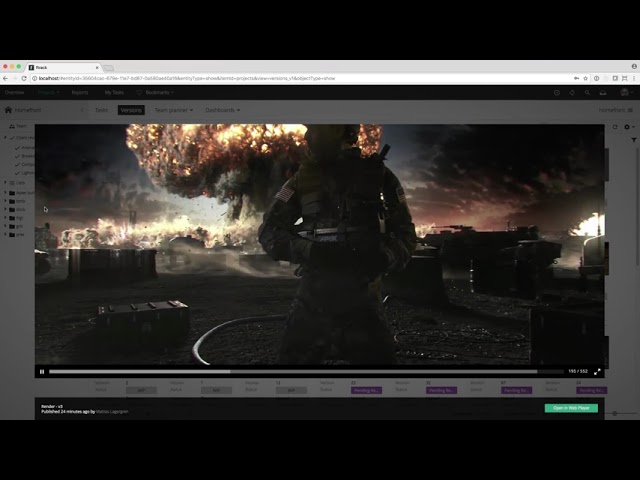This screenshot has height=480, width=640.
Task: Click the Homefront home icon
Action: point(8,110)
